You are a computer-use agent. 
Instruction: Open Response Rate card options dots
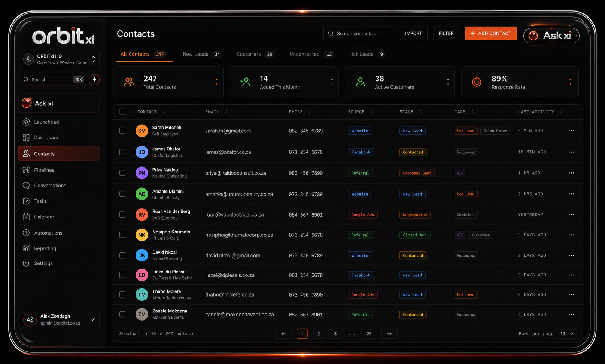point(570,82)
